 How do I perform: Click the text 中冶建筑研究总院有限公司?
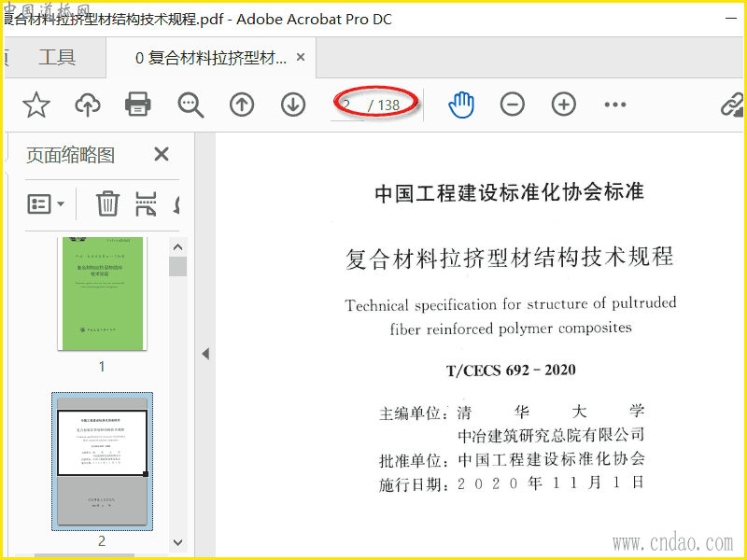click(x=551, y=434)
